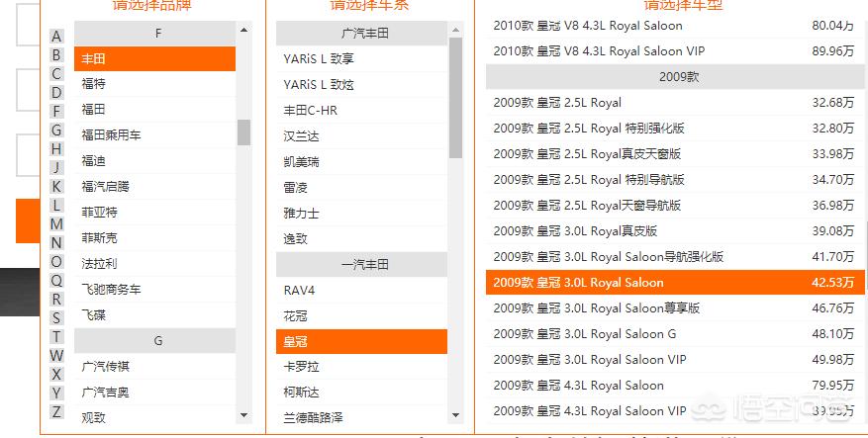Image resolution: width=868 pixels, height=438 pixels.
Task: Select the 福特 brand
Action: point(155,84)
